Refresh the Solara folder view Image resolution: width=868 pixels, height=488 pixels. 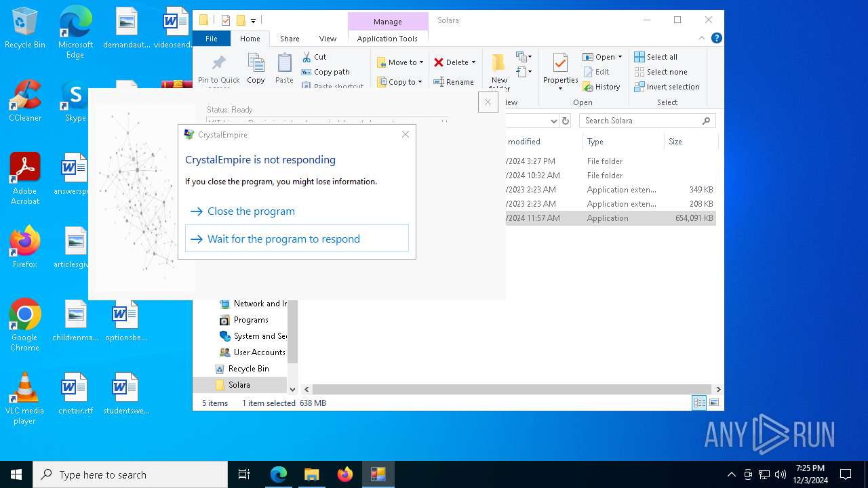[566, 121]
